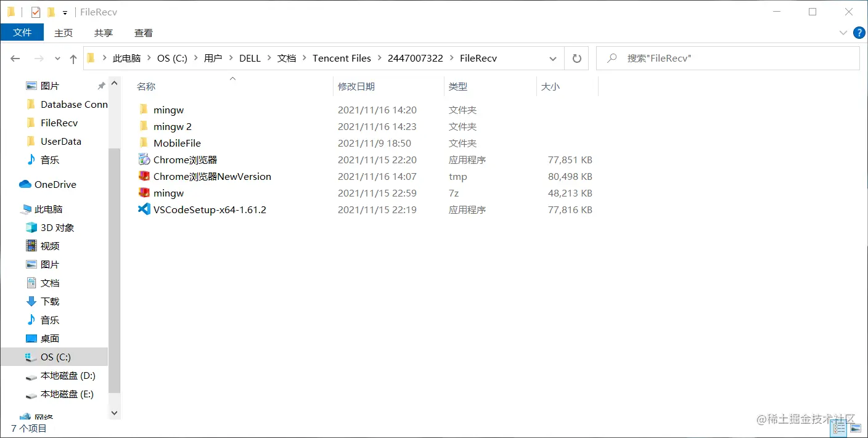868x438 pixels.
Task: Go back using the back arrow
Action: tap(15, 58)
